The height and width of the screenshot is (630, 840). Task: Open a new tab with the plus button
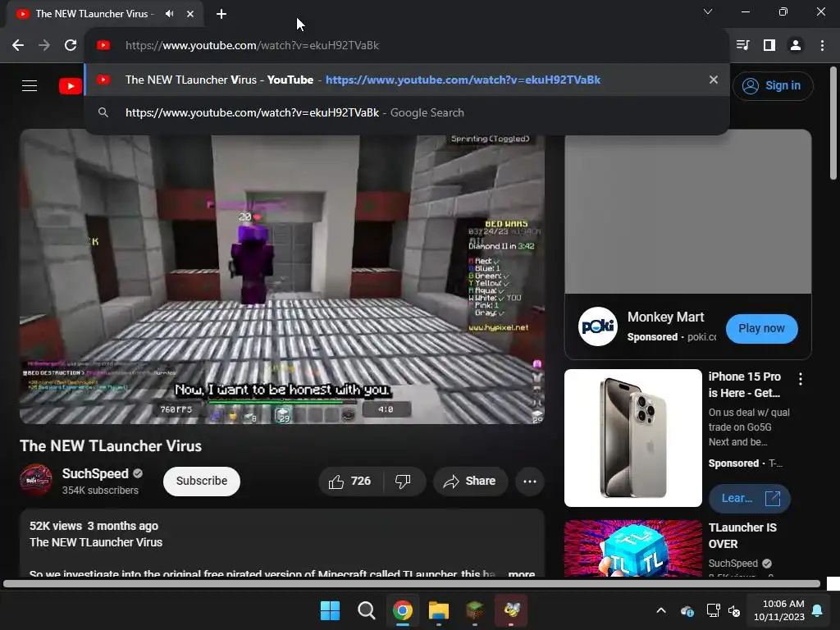[x=221, y=14]
